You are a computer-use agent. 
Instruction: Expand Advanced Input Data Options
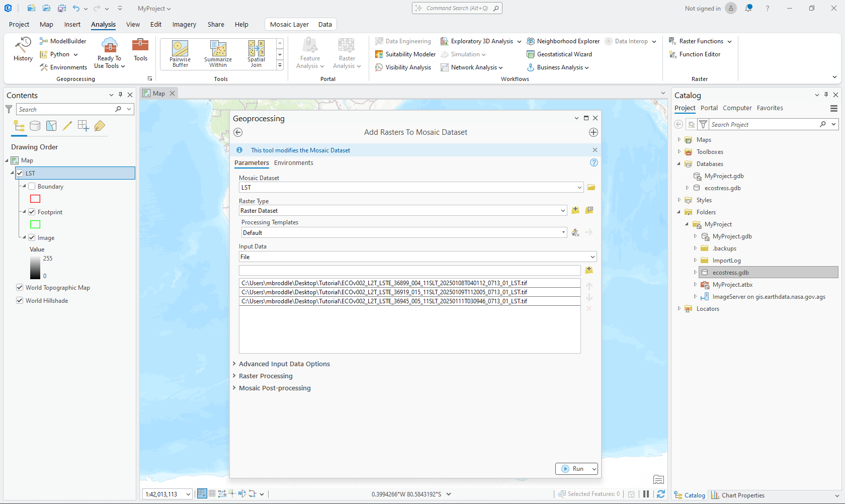click(x=284, y=364)
